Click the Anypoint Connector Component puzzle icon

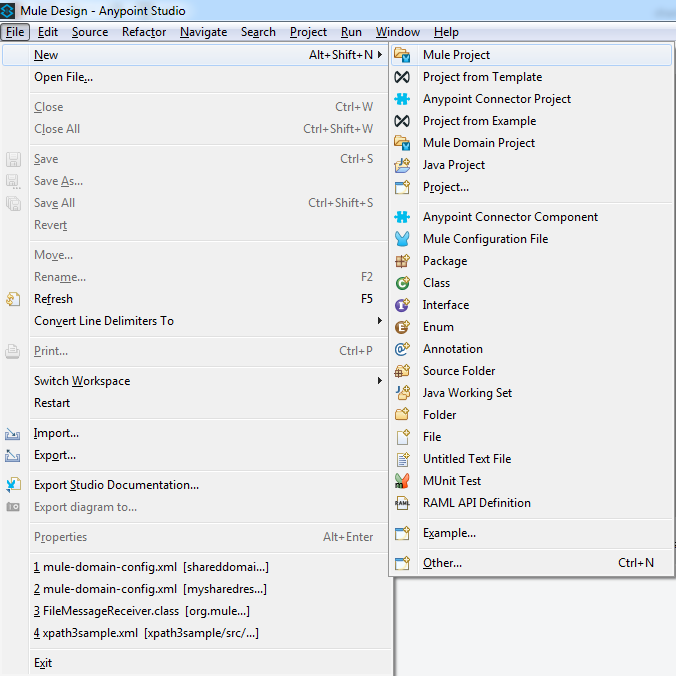click(402, 217)
